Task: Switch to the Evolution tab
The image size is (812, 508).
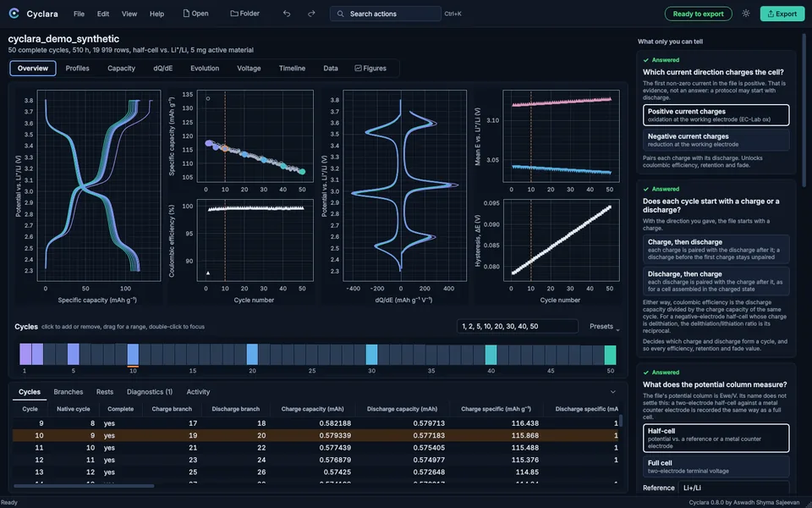Action: (x=205, y=69)
